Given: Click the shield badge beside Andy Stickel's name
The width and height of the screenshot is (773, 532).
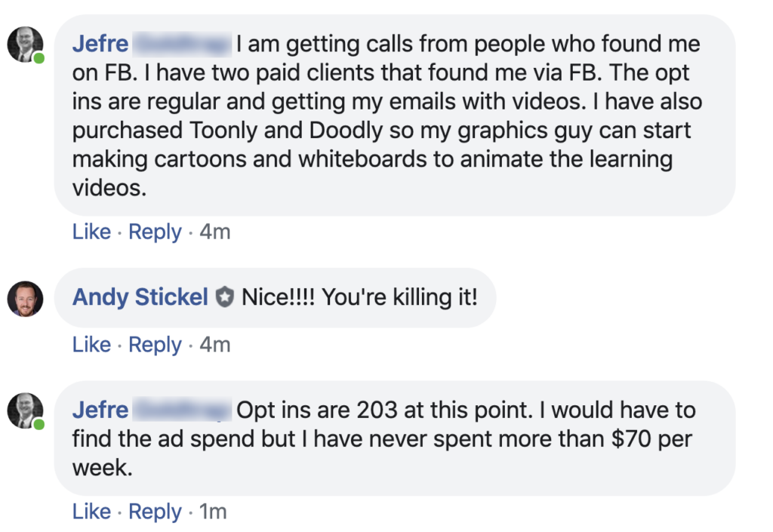Looking at the screenshot, I should point(225,298).
